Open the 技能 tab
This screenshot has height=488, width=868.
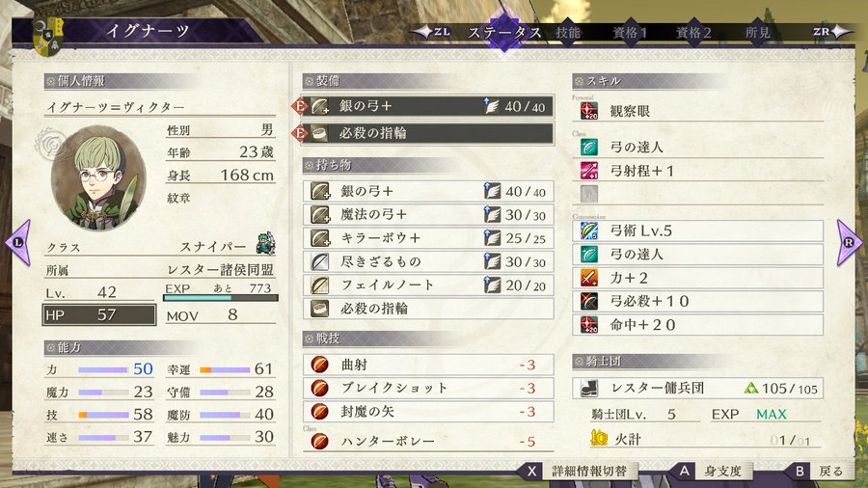[568, 33]
